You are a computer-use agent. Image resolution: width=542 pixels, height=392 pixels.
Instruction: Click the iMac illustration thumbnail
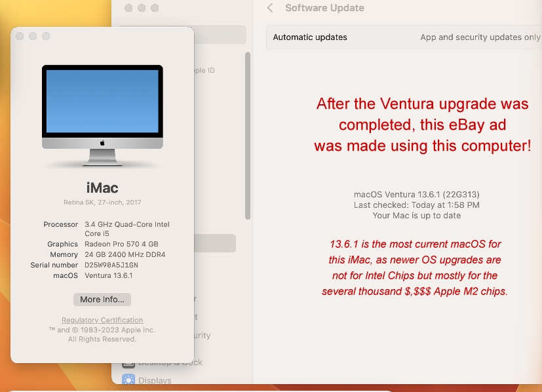point(102,115)
